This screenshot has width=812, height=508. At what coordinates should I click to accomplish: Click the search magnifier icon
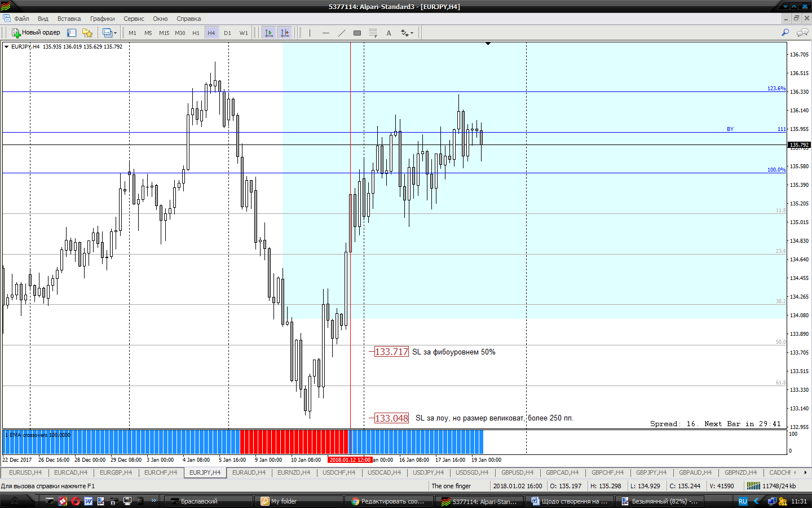click(785, 33)
